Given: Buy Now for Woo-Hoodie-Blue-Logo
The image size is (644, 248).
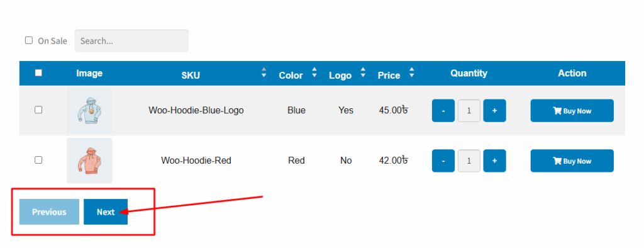Looking at the screenshot, I should point(572,111).
